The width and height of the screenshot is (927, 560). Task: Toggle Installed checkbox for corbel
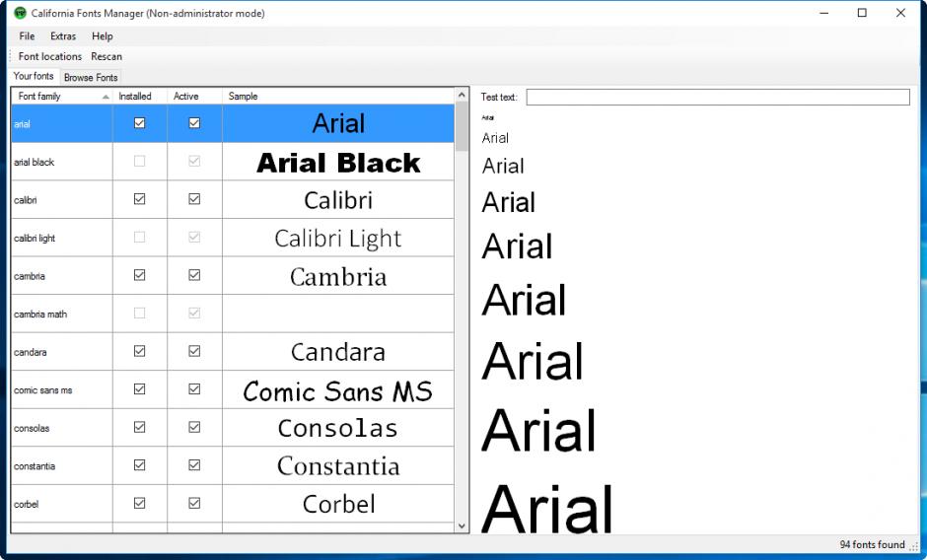tap(139, 503)
